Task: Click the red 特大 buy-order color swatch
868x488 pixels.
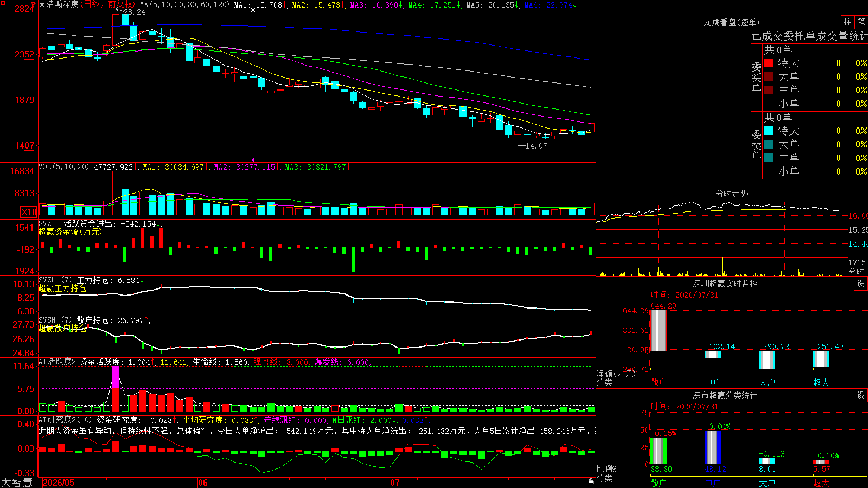Action: (768, 63)
